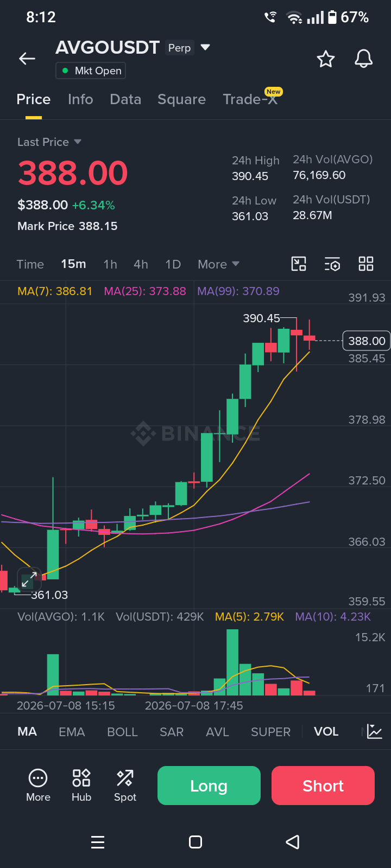391x868 pixels.
Task: Tap Android back triangle button
Action: (x=293, y=842)
